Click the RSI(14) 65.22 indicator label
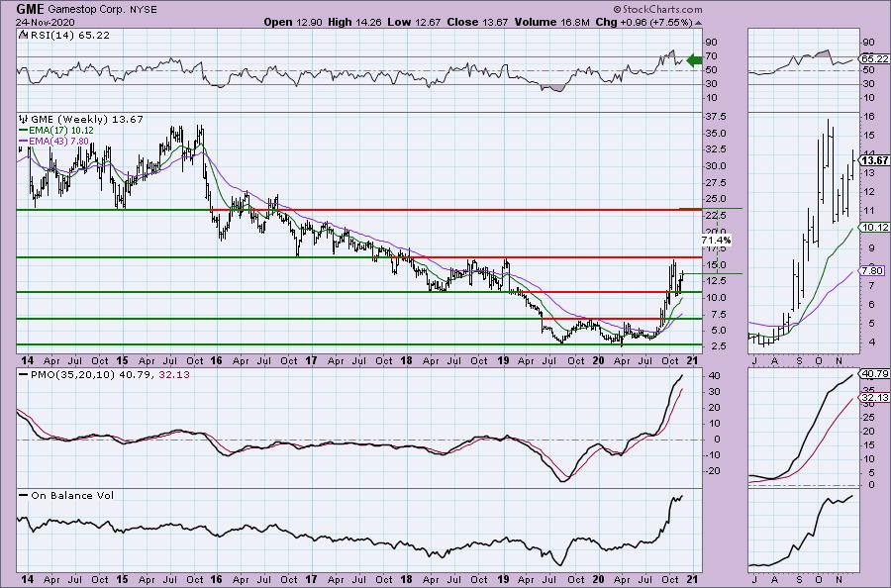The height and width of the screenshot is (588, 891). point(68,35)
